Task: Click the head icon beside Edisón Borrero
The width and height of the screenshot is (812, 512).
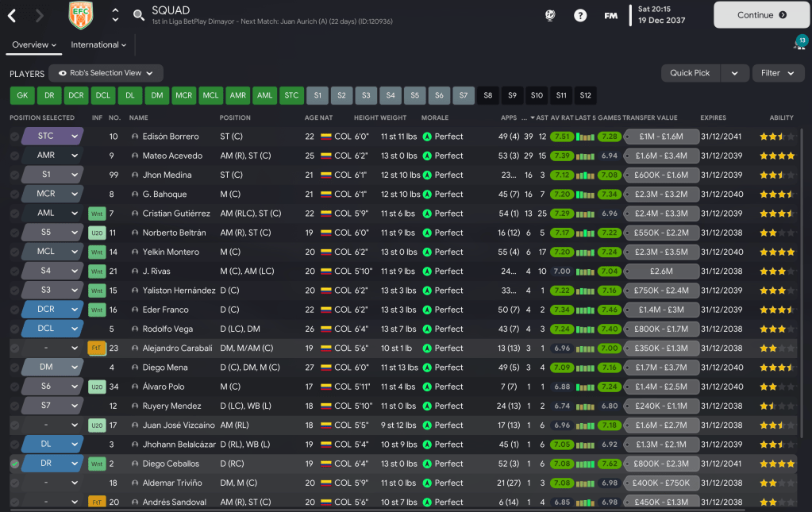Action: coord(135,137)
